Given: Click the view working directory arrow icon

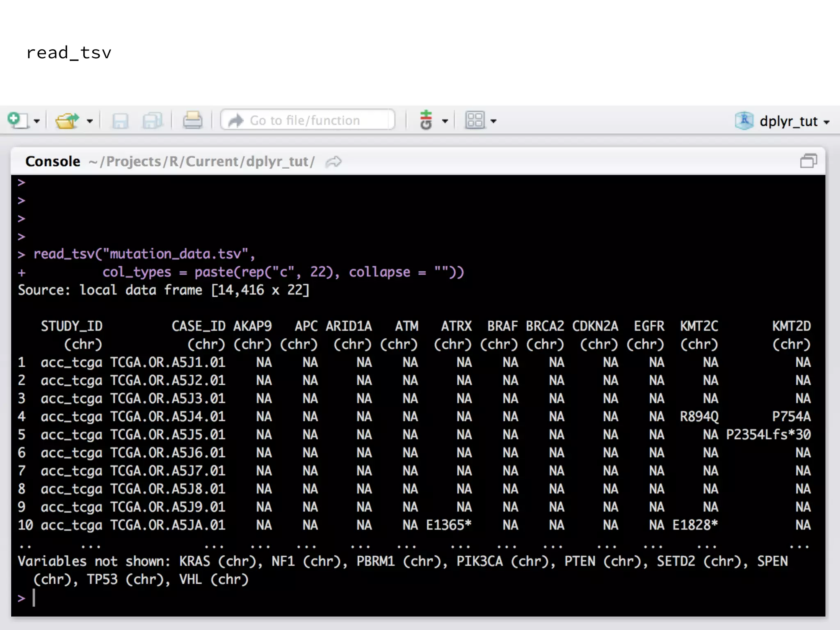Looking at the screenshot, I should point(333,162).
